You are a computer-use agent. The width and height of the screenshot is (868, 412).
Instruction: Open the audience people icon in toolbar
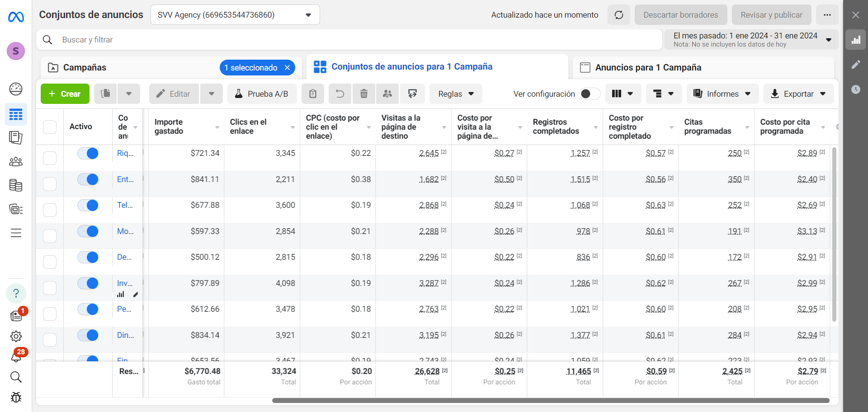387,94
